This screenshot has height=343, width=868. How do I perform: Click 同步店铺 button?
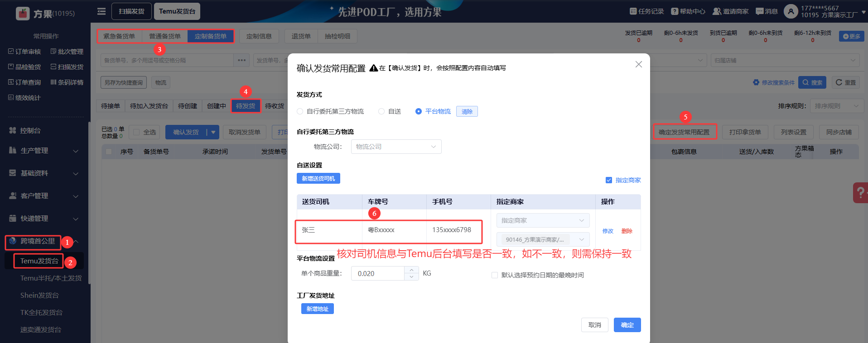click(x=839, y=132)
